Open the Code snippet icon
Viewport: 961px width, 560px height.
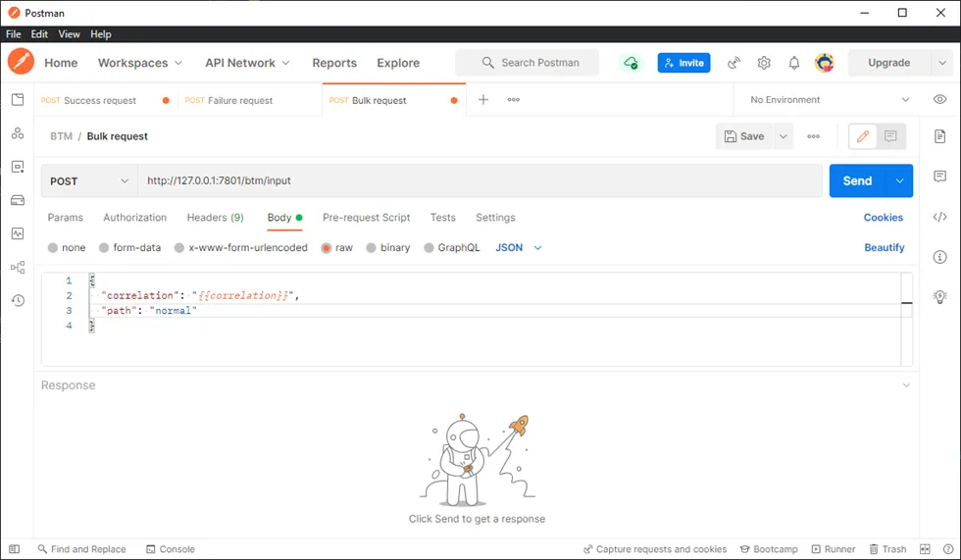click(939, 217)
